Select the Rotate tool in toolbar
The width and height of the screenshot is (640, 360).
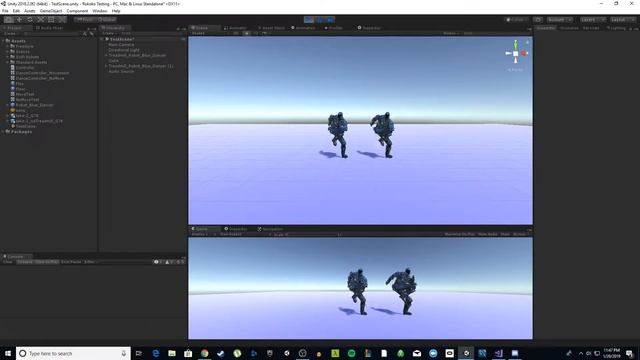pos(30,19)
